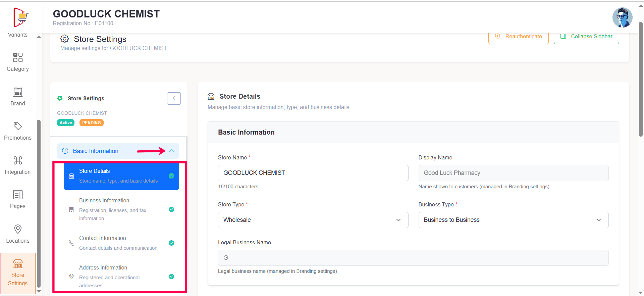Image resolution: width=644 pixels, height=296 pixels.
Task: Click the user profile avatar
Action: [622, 17]
